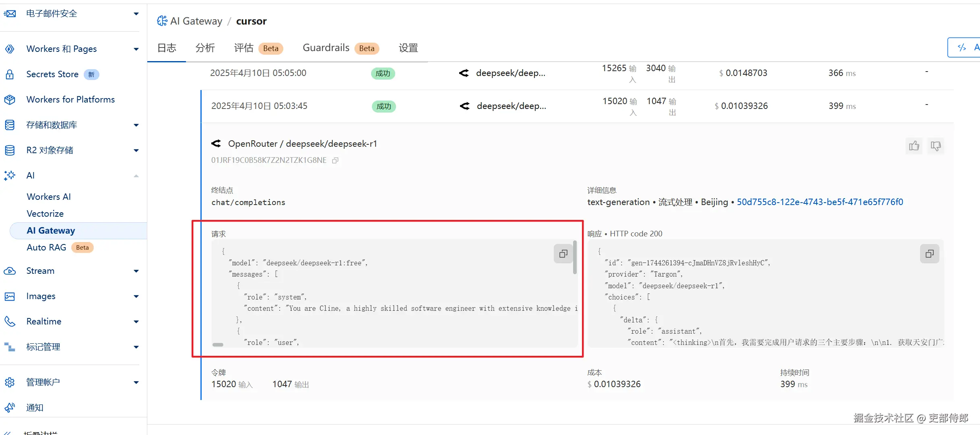This screenshot has width=980, height=435.
Task: Expand the 存储和数据库 section arrow
Action: click(x=136, y=125)
